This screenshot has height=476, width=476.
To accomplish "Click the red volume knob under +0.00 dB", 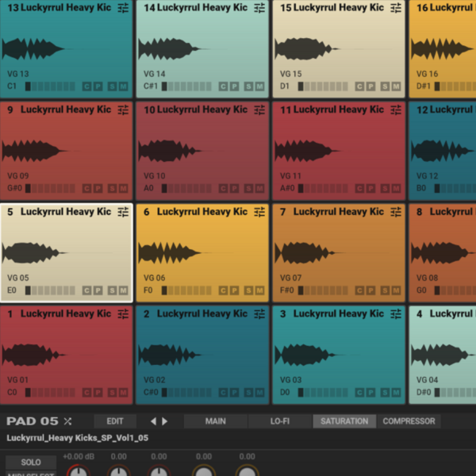I will (x=79, y=470).
